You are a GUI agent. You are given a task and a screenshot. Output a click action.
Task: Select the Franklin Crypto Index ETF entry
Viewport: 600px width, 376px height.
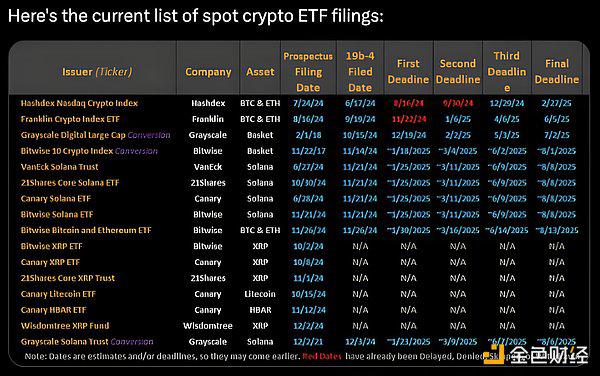pyautogui.click(x=70, y=119)
